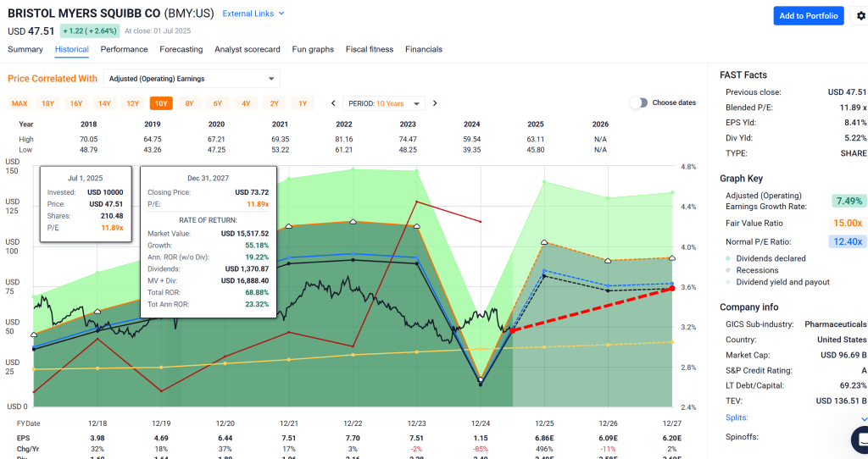
Task: Select the 10Y time range
Action: (160, 103)
